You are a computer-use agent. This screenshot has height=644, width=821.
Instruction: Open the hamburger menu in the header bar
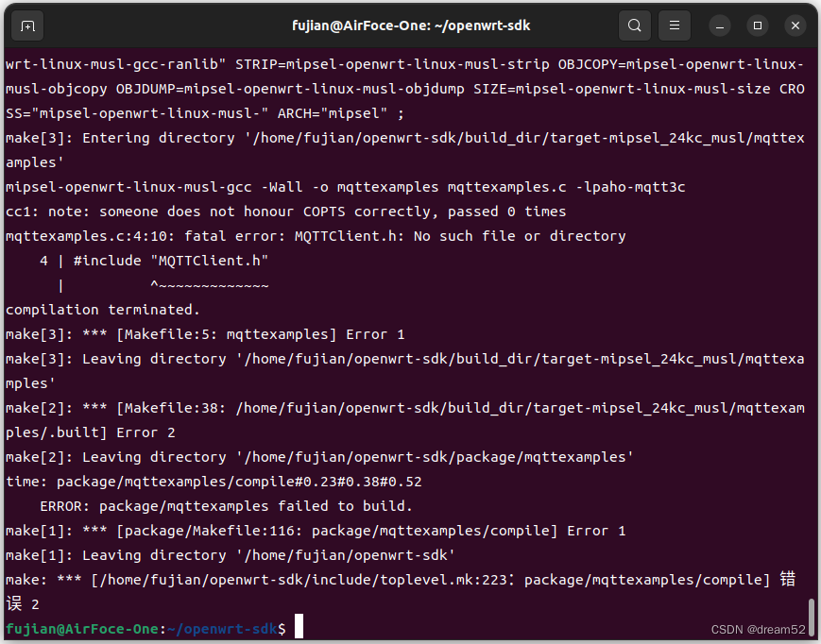coord(674,25)
